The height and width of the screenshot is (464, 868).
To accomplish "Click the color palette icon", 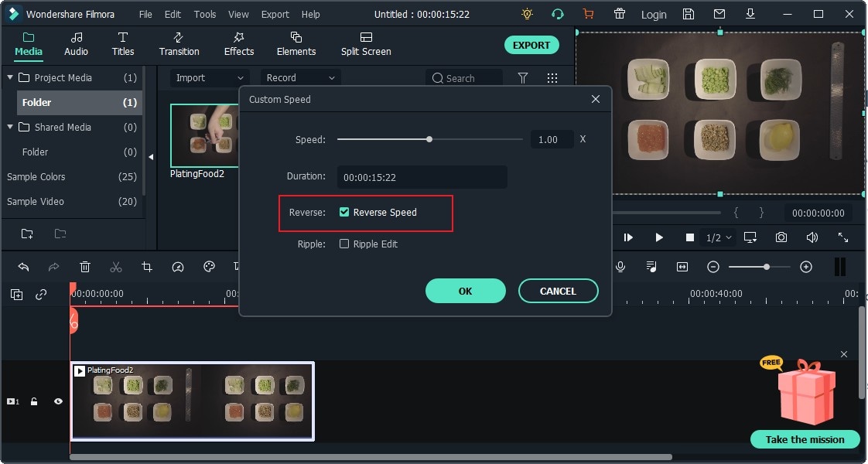I will click(x=209, y=267).
